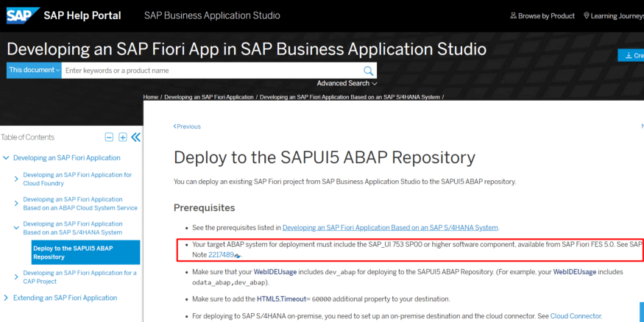Image resolution: width=644 pixels, height=322 pixels.
Task: Expand Extending an SAP Fiori Application node
Action: pyautogui.click(x=6, y=298)
